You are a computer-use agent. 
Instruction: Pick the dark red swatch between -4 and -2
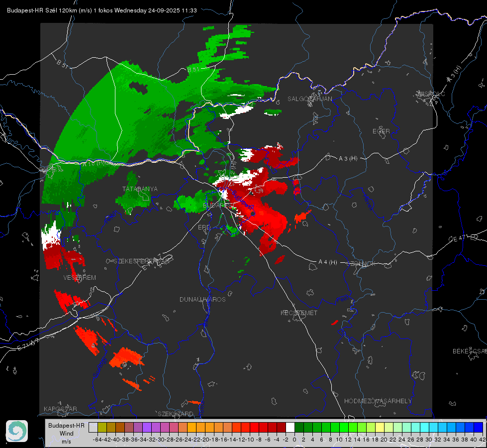point(281,427)
